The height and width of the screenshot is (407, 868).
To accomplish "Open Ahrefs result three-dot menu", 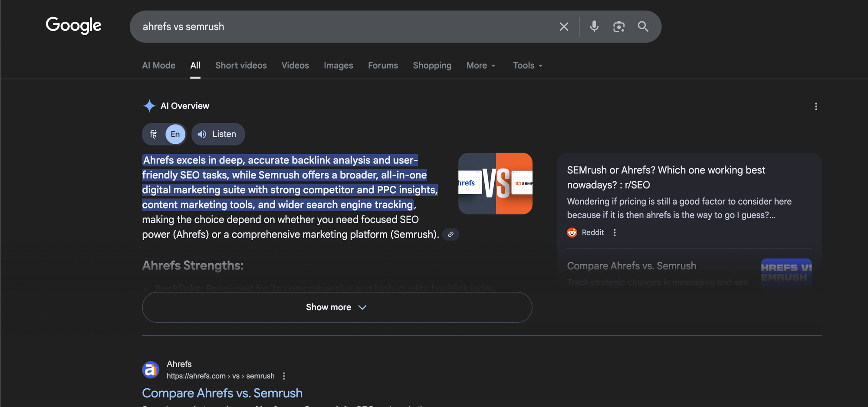I will point(284,376).
